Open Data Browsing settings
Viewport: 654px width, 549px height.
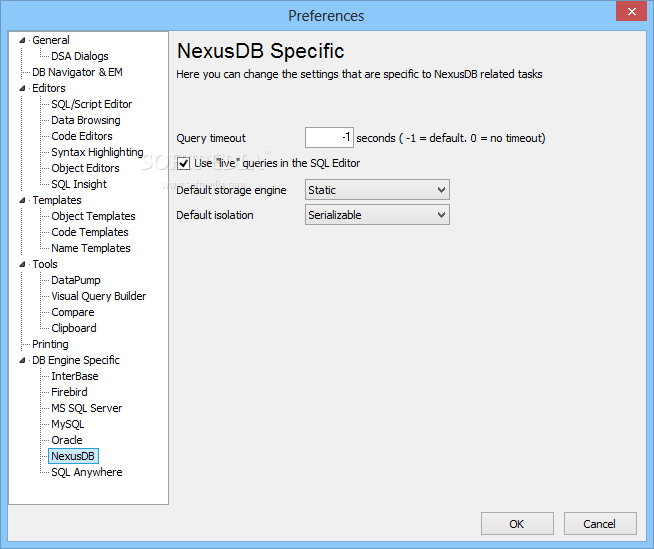click(x=86, y=120)
